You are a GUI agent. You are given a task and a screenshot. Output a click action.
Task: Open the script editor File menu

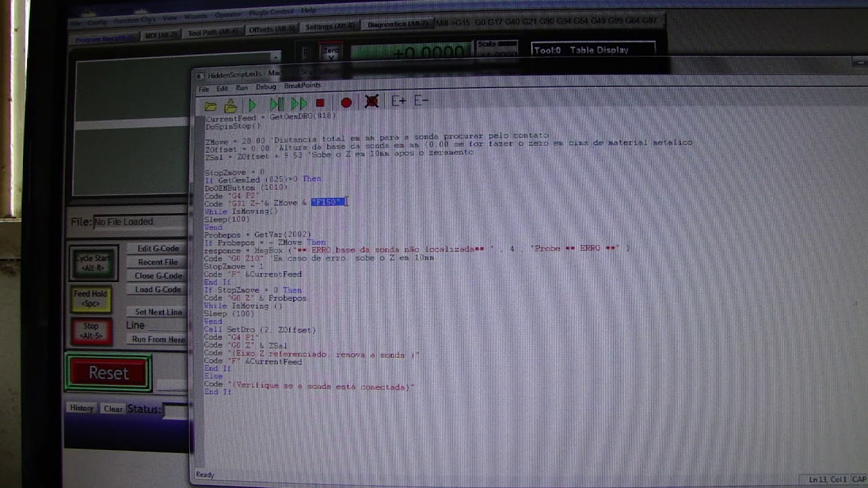[x=203, y=89]
